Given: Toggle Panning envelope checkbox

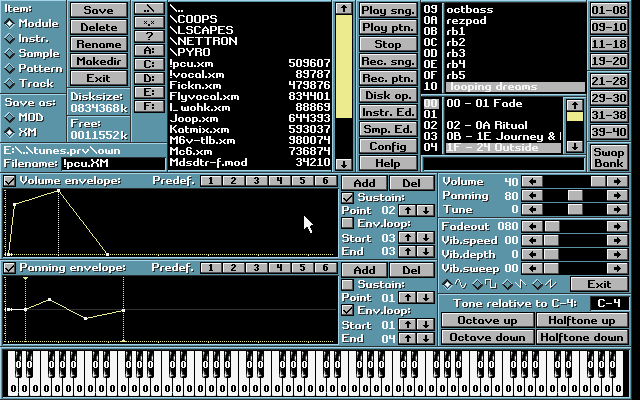Looking at the screenshot, I should click(x=9, y=268).
